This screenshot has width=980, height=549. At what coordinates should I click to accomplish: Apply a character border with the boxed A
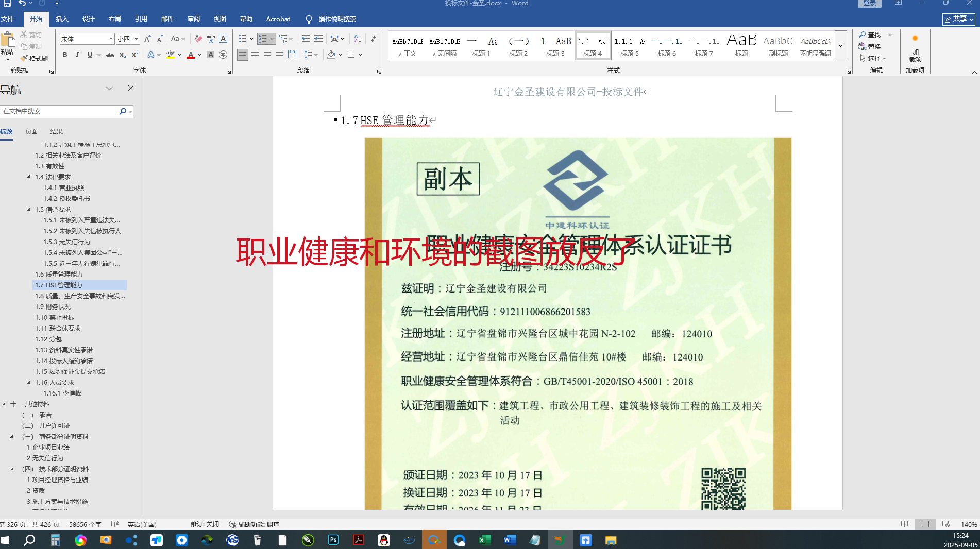tap(223, 39)
